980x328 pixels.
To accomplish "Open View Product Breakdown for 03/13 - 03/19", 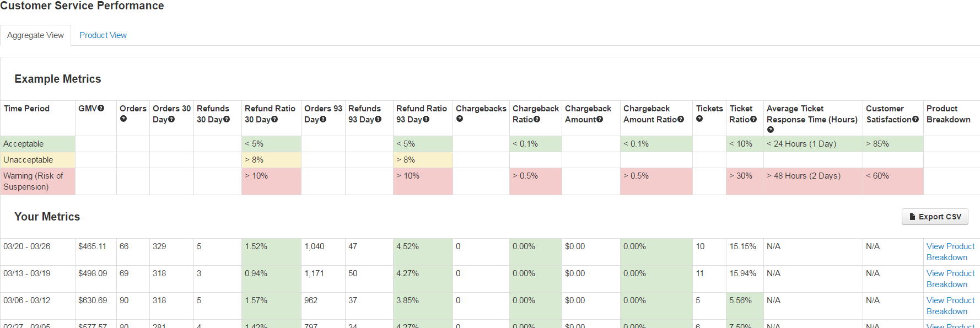I will (x=950, y=279).
